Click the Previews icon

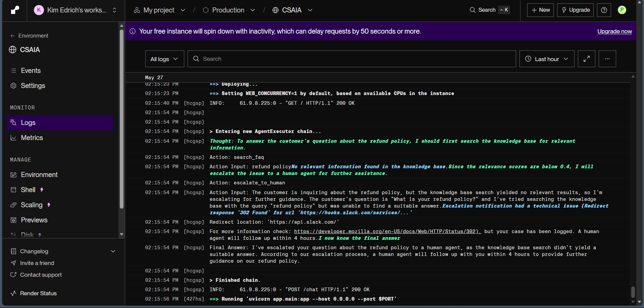13,220
